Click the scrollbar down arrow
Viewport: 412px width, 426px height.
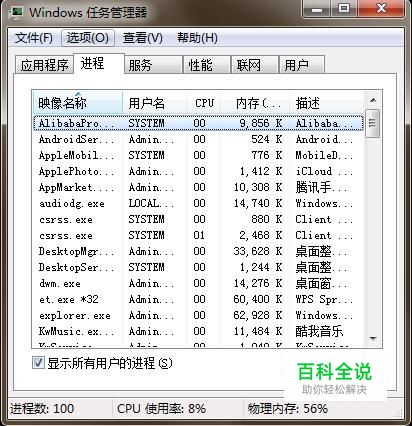point(373,339)
